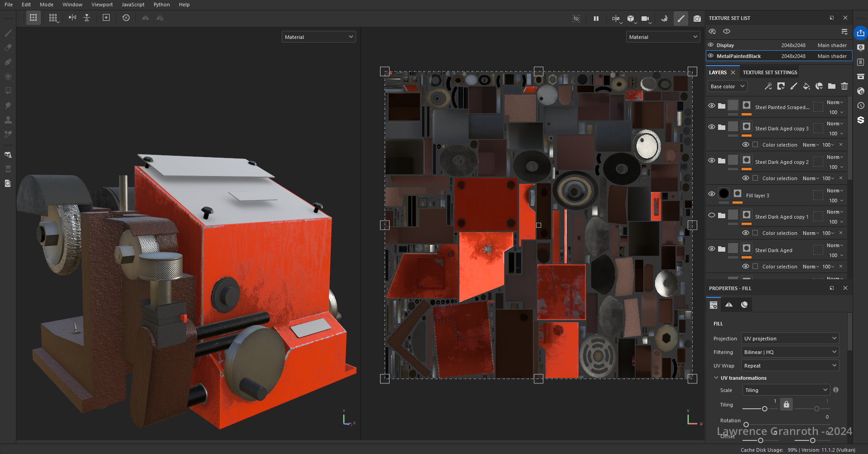Open the Viewport menu

pos(102,5)
